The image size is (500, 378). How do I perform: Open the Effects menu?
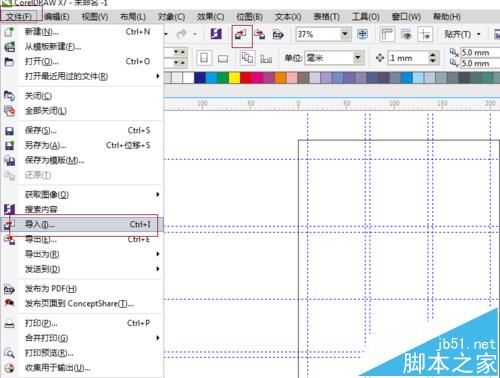[x=210, y=16]
